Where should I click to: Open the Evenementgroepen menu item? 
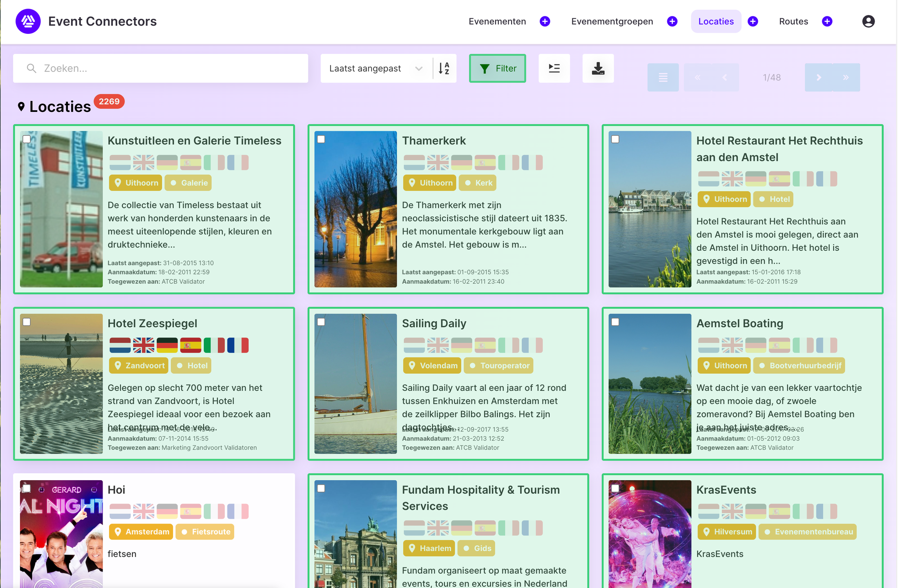pyautogui.click(x=612, y=21)
